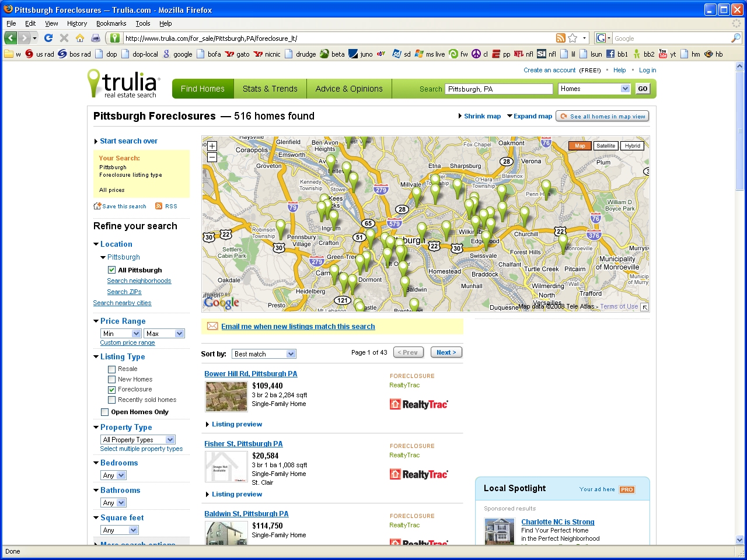Zoom in the map with the plus icon

[x=212, y=146]
